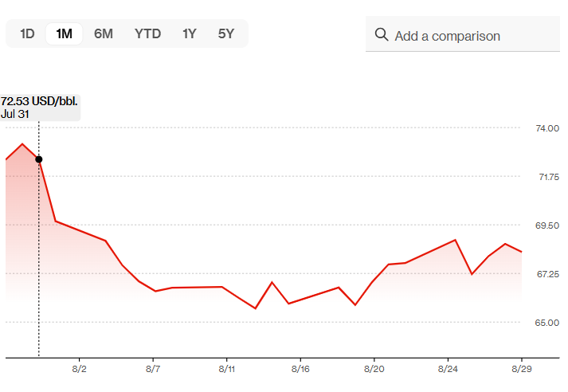The image size is (568, 392).
Task: Select the 1Y time range tab
Action: [x=189, y=33]
